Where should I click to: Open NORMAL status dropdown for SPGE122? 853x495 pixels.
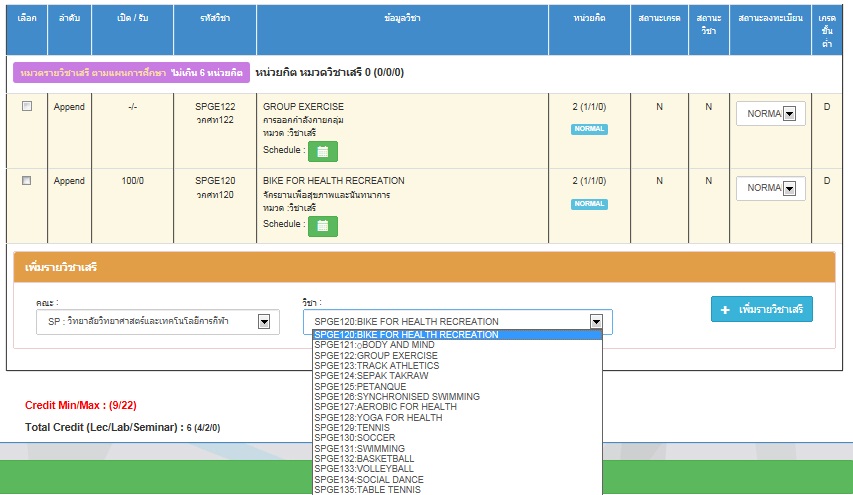tap(770, 114)
